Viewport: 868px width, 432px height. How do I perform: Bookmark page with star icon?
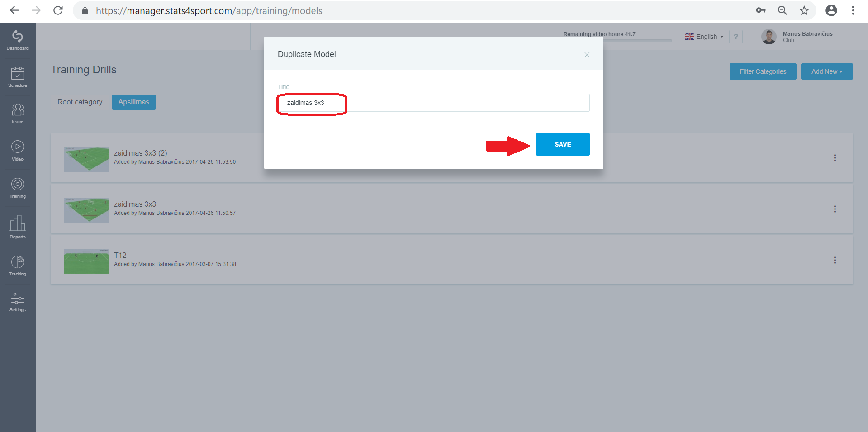(x=804, y=10)
